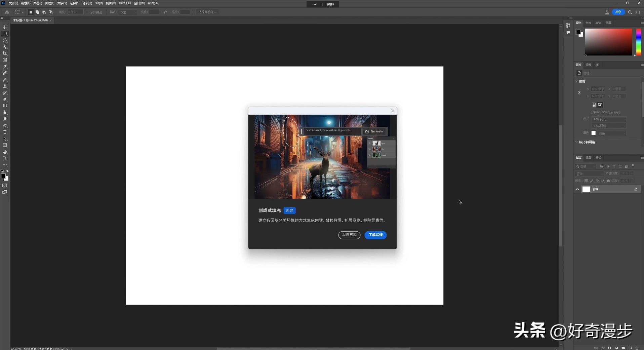Collapse the 画布 section in Properties

click(x=577, y=81)
